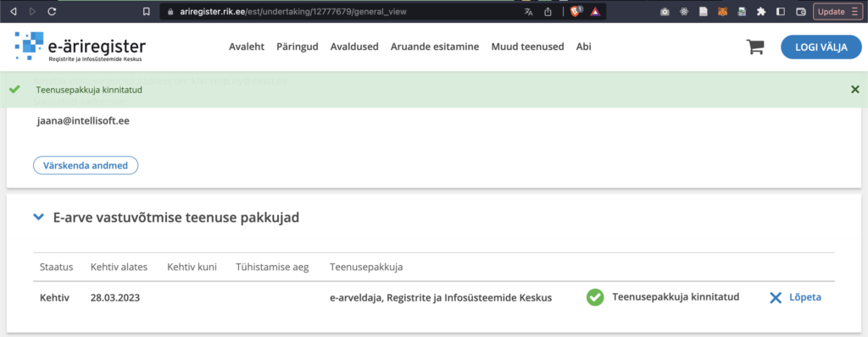
Task: Click the green confirmed checkmark in the table row
Action: click(x=595, y=297)
